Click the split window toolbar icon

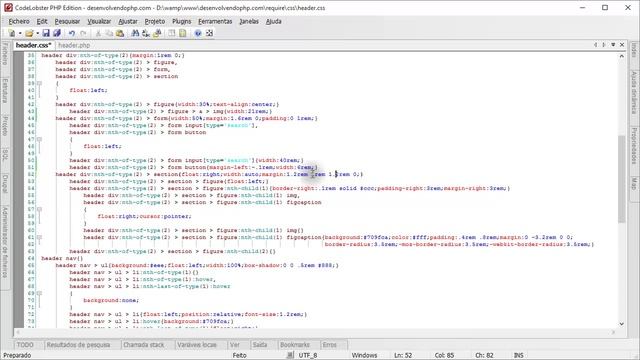click(172, 33)
